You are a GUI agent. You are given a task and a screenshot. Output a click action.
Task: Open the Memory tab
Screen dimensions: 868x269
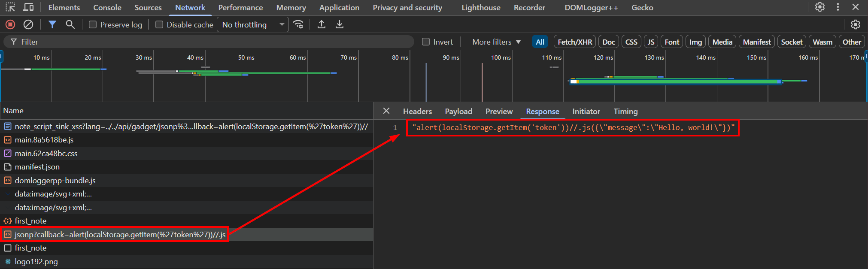[291, 8]
